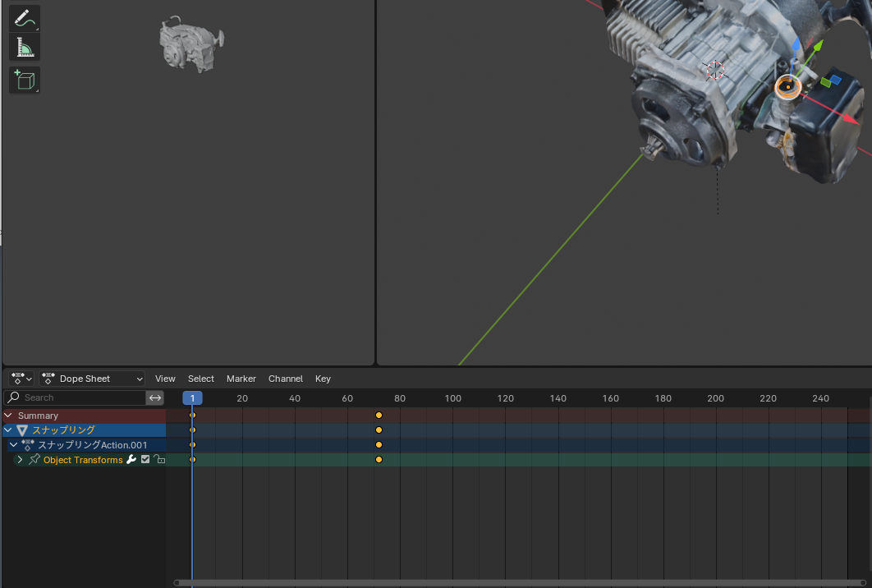This screenshot has height=588, width=872.
Task: Toggle the lock on Object Transforms channel
Action: coord(159,460)
